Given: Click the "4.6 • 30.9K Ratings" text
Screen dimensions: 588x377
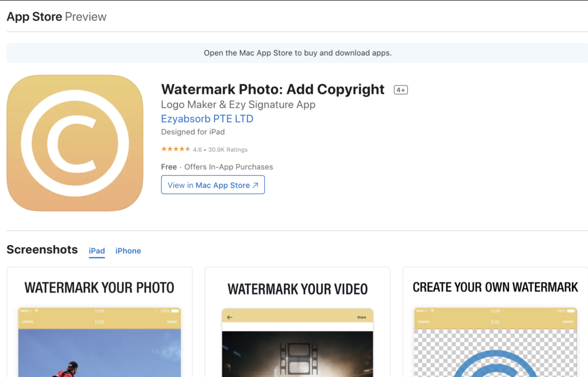Looking at the screenshot, I should (220, 150).
